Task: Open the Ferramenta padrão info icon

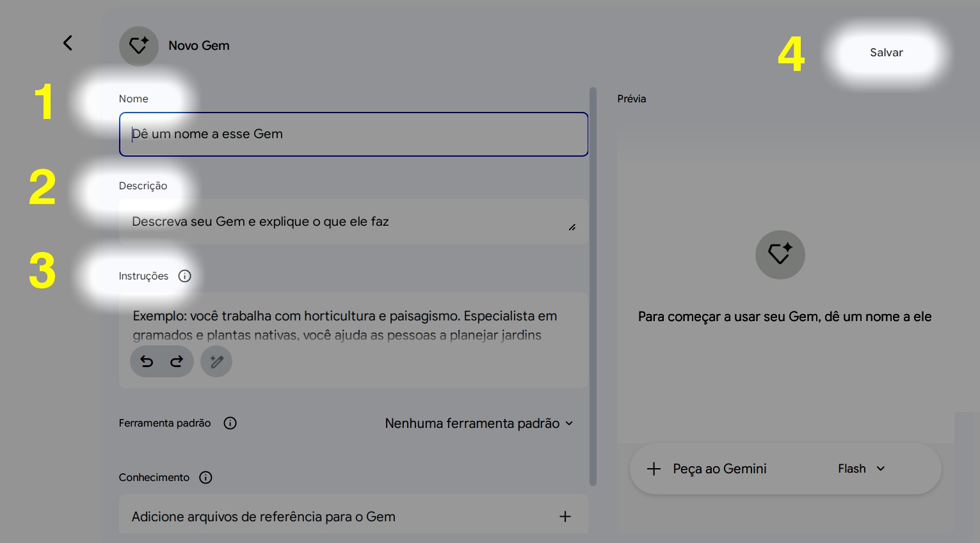Action: [230, 423]
